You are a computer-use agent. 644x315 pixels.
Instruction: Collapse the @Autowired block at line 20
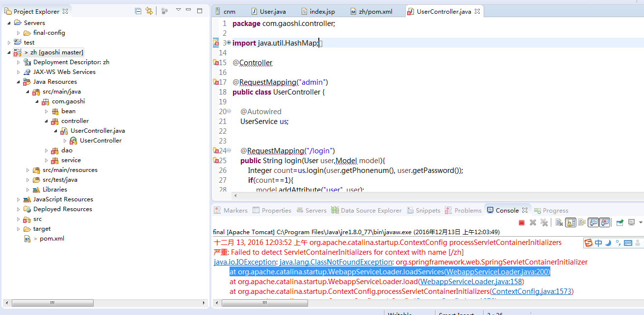[x=229, y=111]
